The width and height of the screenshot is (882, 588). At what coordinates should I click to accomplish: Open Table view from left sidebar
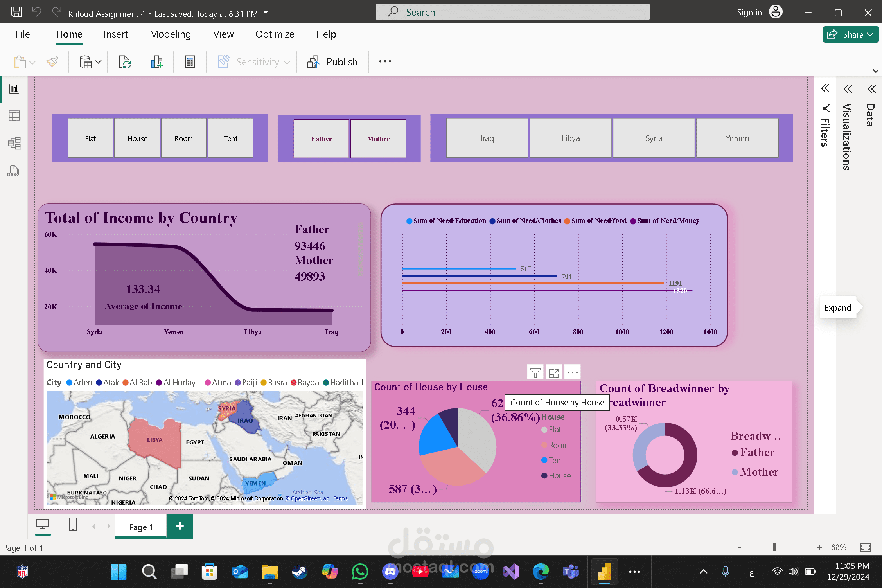click(x=14, y=116)
